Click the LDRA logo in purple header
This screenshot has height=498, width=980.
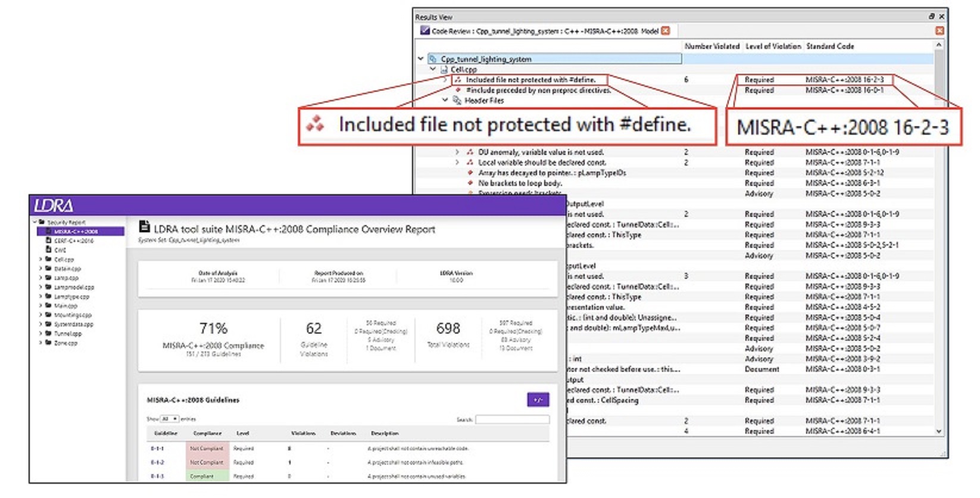[x=54, y=206]
